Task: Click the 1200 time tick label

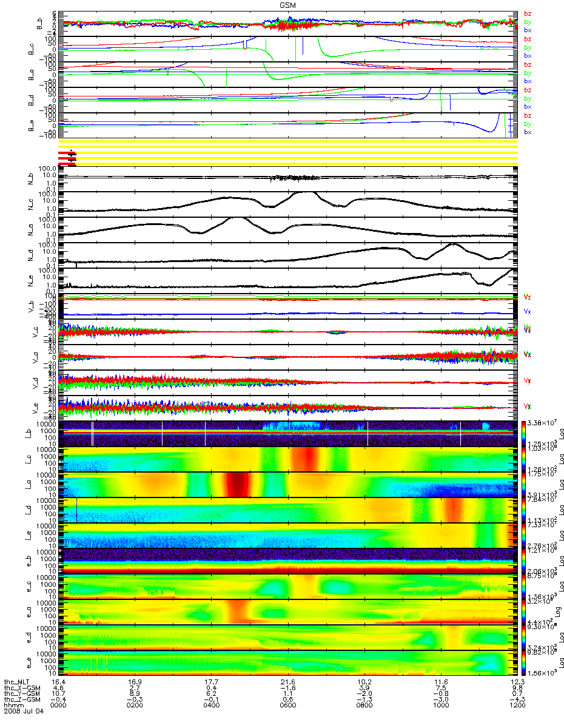Action: tap(517, 706)
